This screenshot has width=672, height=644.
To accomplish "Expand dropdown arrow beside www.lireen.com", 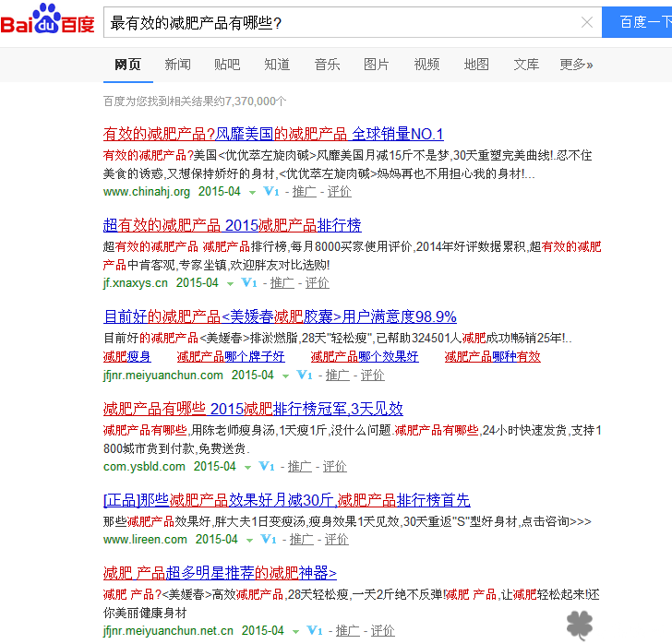I will point(249,541).
